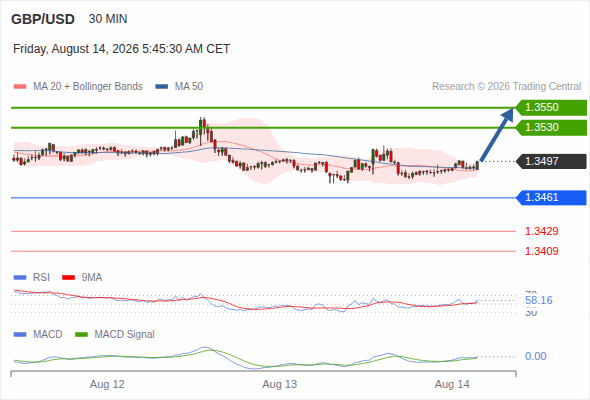
Task: Click the 9MA red legend swatch
Action: tap(68, 278)
